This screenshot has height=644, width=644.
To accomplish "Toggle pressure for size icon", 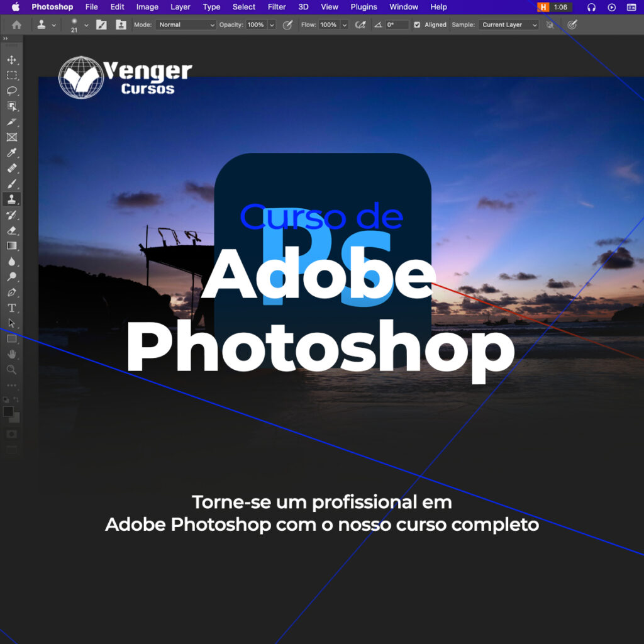I will point(572,25).
